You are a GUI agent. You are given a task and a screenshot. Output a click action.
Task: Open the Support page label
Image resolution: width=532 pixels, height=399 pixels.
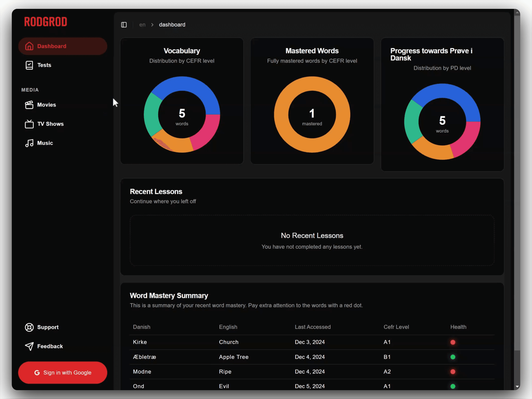point(48,327)
